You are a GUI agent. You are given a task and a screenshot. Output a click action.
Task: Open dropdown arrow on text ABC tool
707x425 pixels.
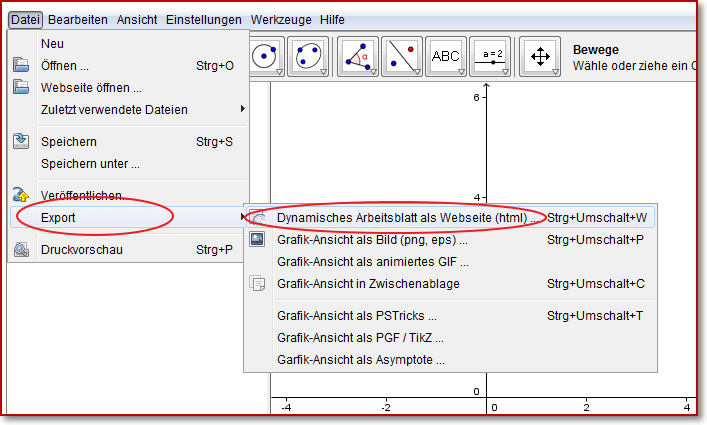point(461,72)
